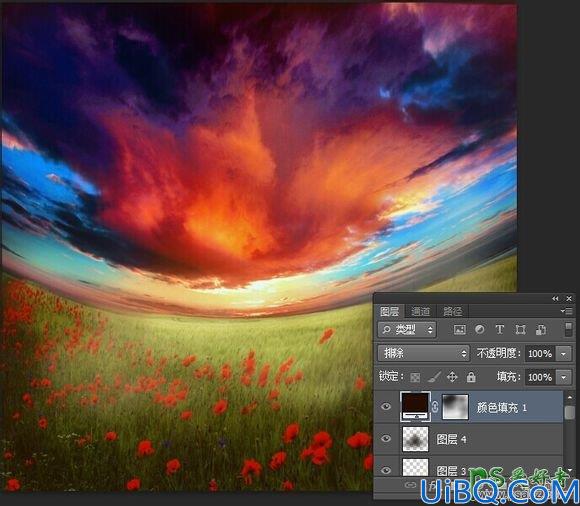The width and height of the screenshot is (580, 506).
Task: Hide the 图层 4 layer
Action: (386, 439)
